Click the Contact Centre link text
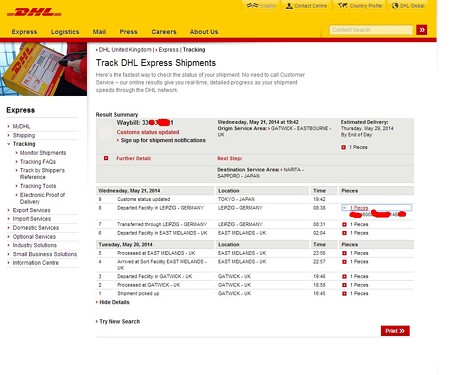This screenshot has width=450, height=375. 310,6
